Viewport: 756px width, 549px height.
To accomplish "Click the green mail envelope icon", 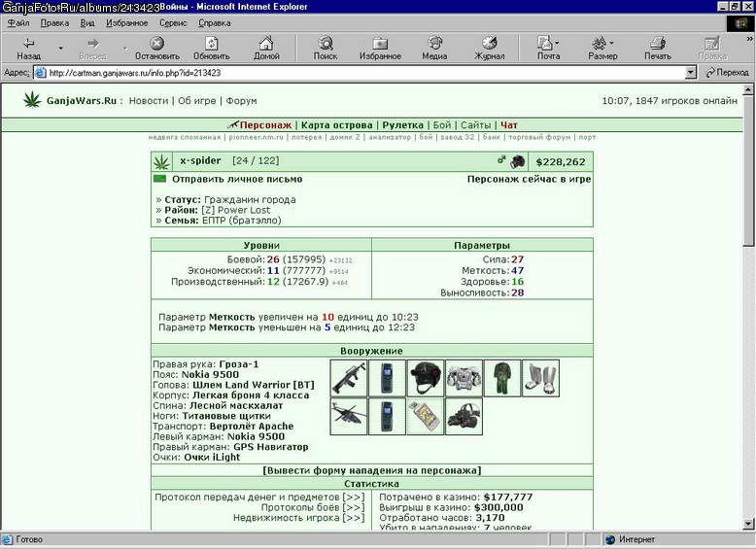I will (x=159, y=179).
